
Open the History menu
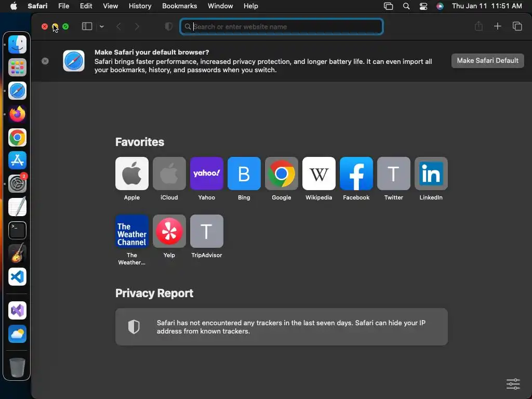[140, 6]
